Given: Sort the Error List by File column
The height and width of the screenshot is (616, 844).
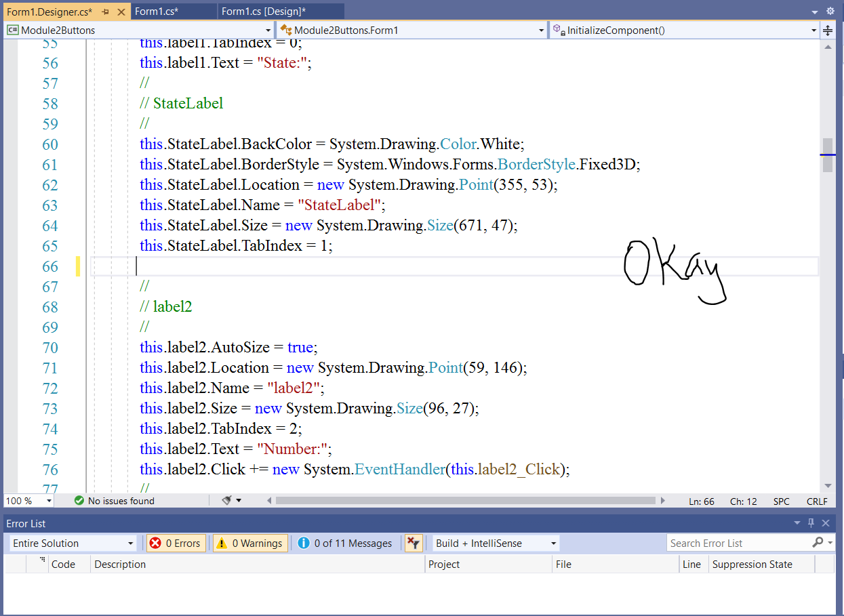Looking at the screenshot, I should click(615, 564).
